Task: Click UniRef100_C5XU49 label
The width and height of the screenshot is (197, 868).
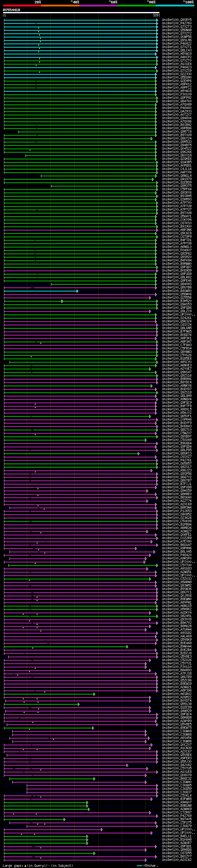Action: click(x=177, y=440)
